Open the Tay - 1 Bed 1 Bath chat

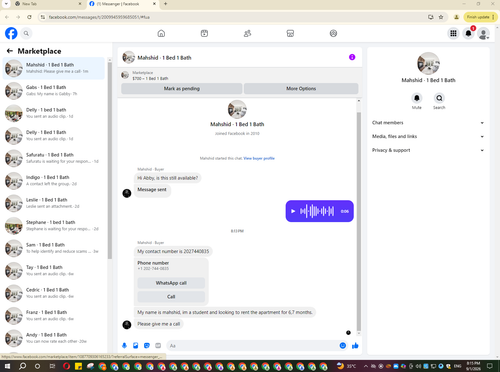tap(54, 271)
